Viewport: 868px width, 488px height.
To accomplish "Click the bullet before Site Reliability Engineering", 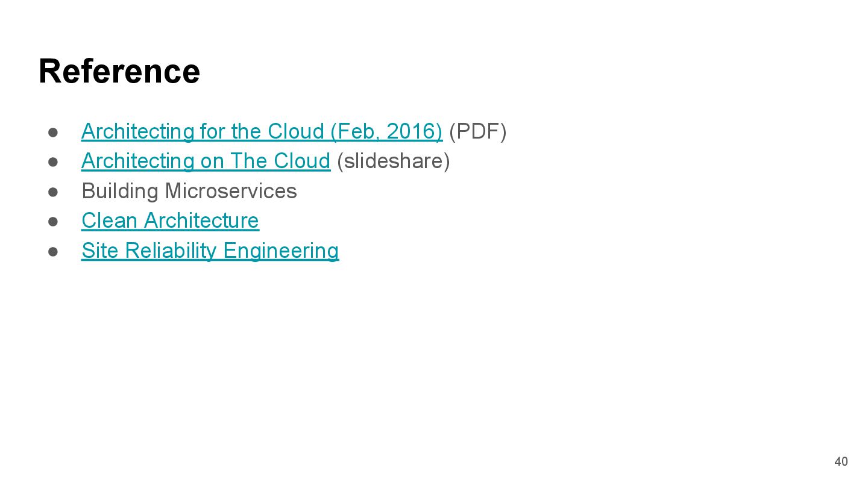I will [53, 251].
